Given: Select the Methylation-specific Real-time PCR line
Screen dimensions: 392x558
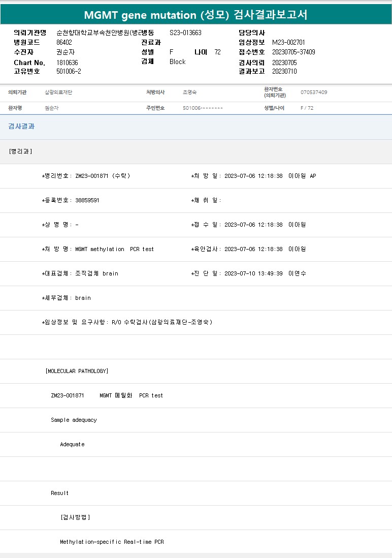Looking at the screenshot, I should tap(112, 542).
